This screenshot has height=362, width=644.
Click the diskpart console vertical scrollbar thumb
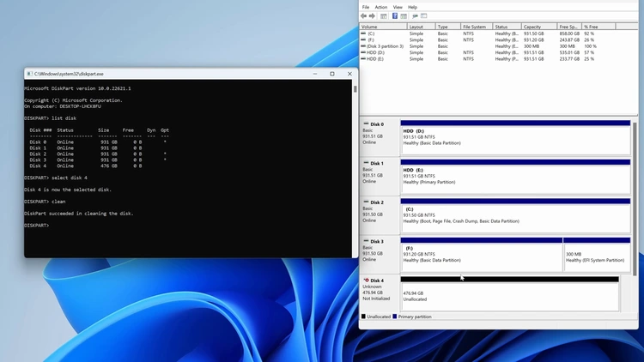pos(355,89)
